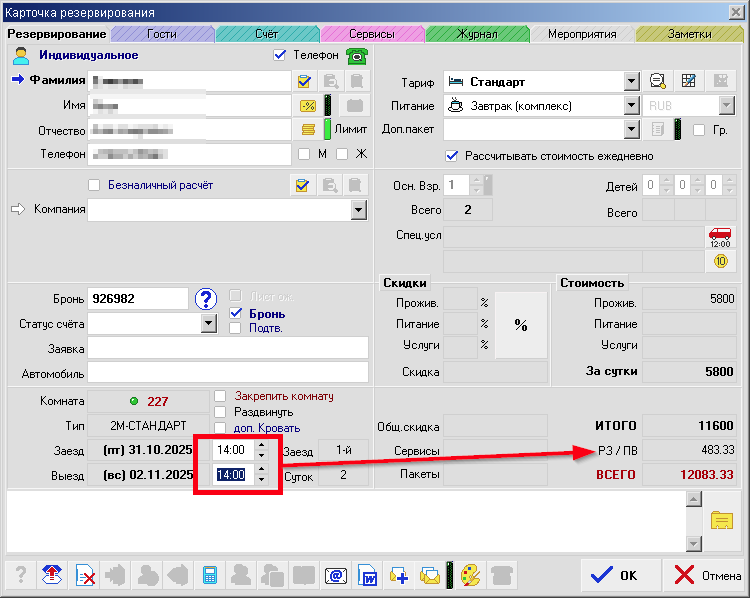Toggle the Телефон checkbox
Viewport: 750px width, 598px height.
[280, 55]
